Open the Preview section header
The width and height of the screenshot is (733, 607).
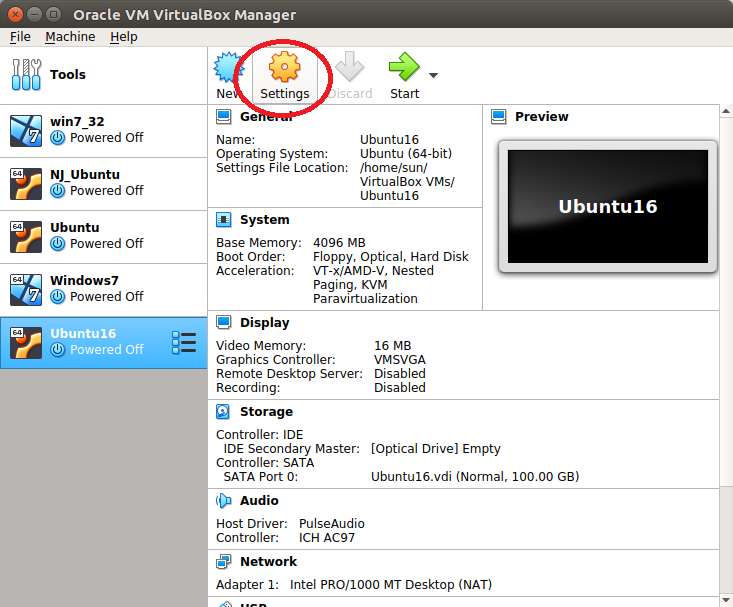(x=542, y=116)
